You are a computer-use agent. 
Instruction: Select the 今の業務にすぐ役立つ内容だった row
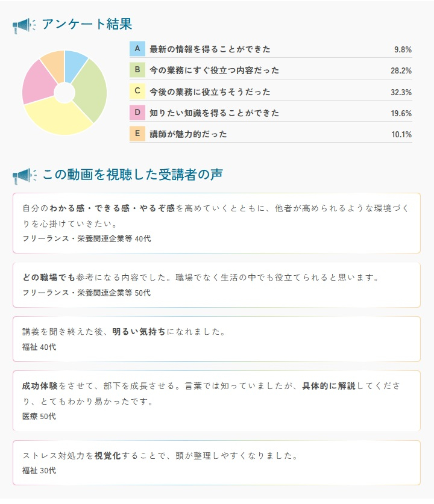[271, 70]
